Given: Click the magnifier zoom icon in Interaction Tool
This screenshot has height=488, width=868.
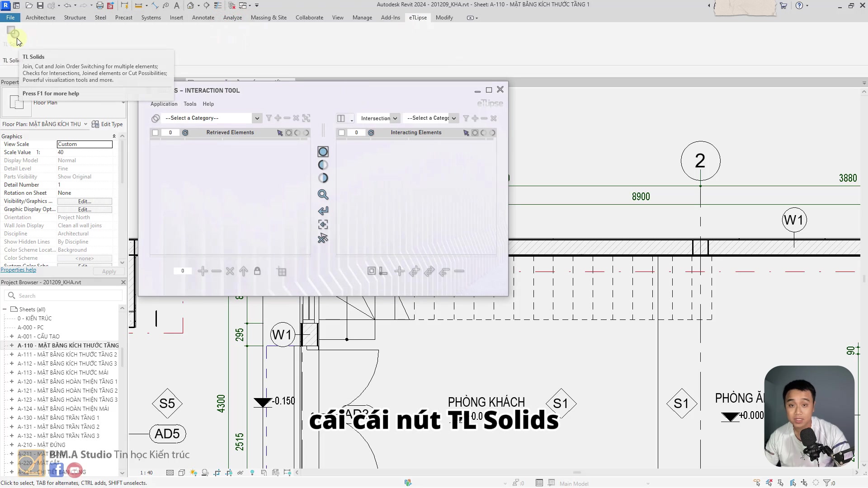Looking at the screenshot, I should point(323,195).
